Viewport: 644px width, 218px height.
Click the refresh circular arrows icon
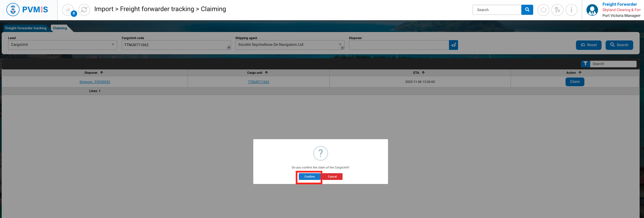pos(84,10)
